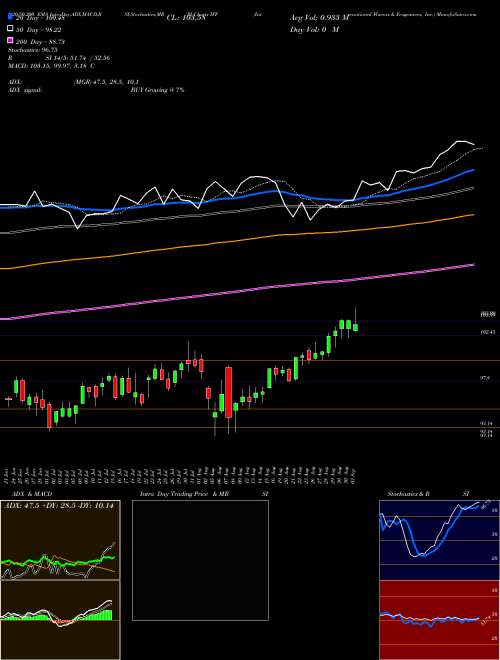Click the blue stochastics chart panel

click(439, 540)
